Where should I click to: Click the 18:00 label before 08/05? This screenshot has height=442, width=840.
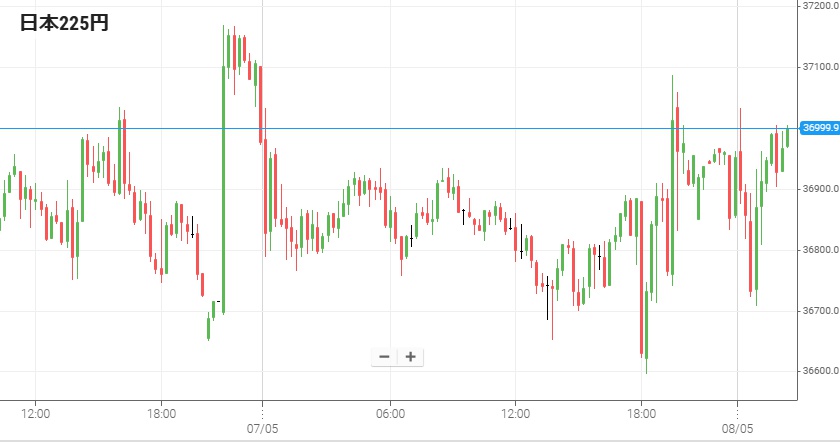tap(642, 412)
